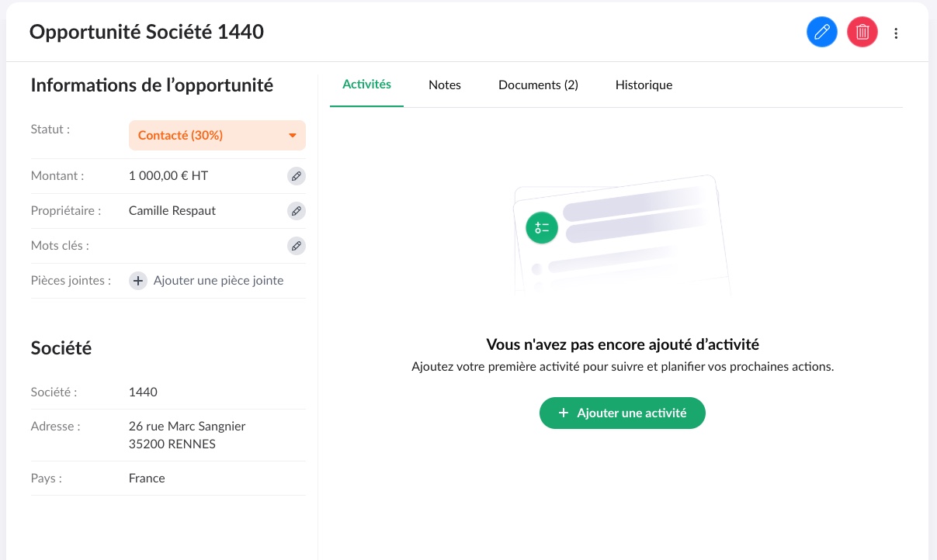Click the 26 rue Marc Sangnier address
The height and width of the screenshot is (560, 937).
(x=187, y=427)
